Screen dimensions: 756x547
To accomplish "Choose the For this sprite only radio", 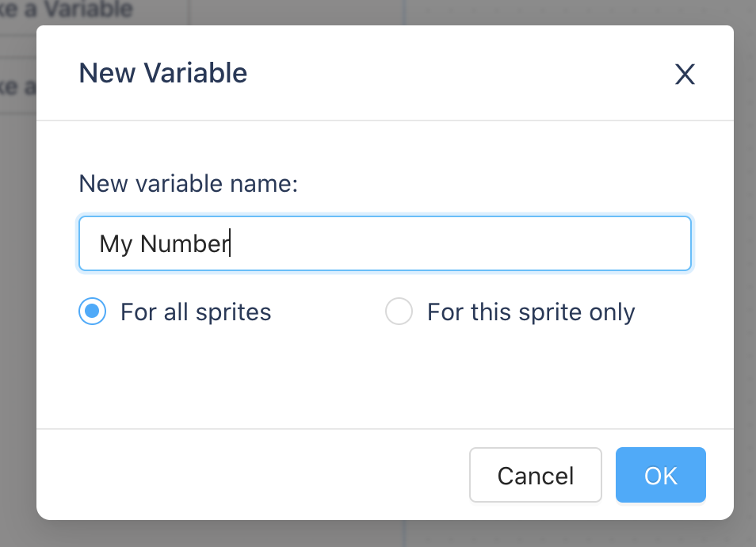I will [x=399, y=311].
